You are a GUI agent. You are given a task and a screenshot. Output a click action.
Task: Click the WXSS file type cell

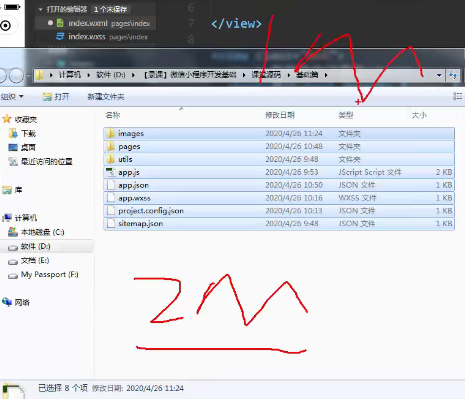point(357,198)
